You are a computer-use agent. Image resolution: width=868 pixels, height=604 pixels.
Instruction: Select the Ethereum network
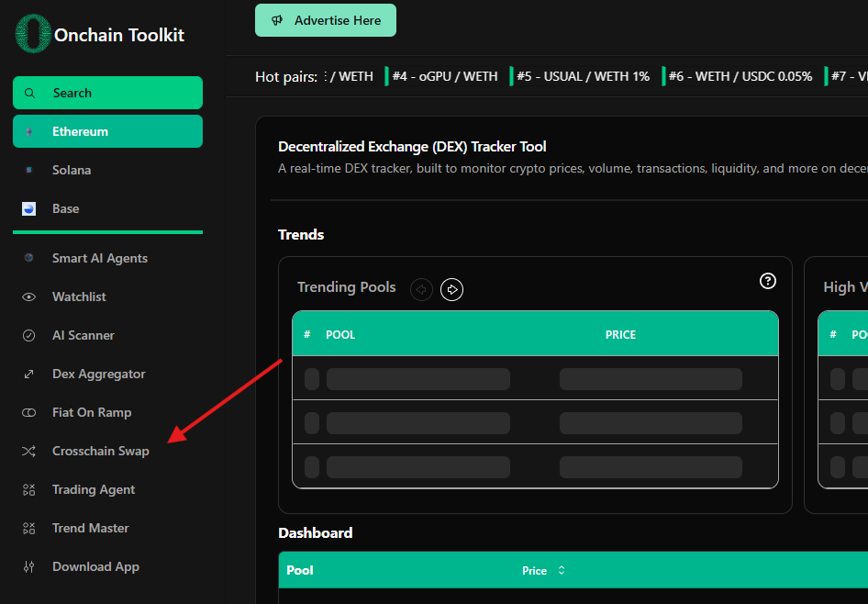tap(107, 131)
